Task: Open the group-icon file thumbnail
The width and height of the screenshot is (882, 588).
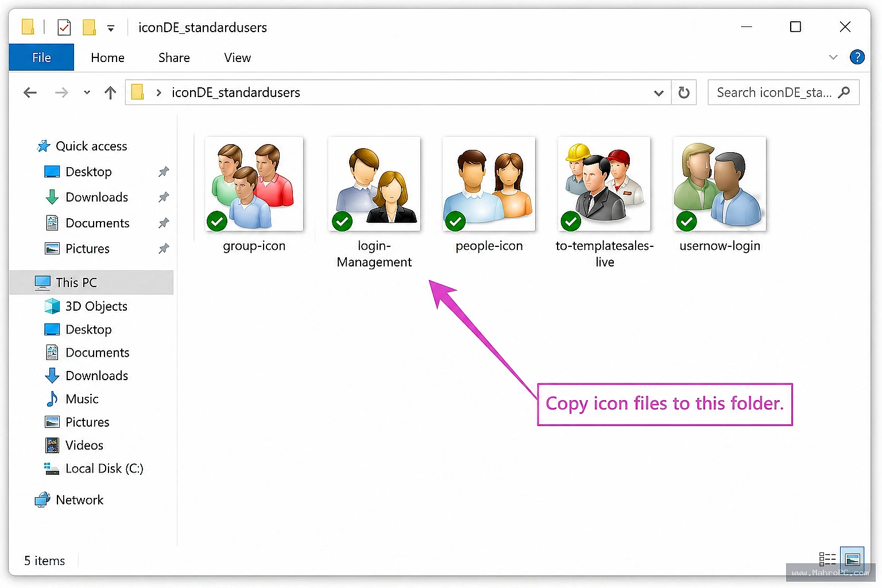Action: coord(254,184)
